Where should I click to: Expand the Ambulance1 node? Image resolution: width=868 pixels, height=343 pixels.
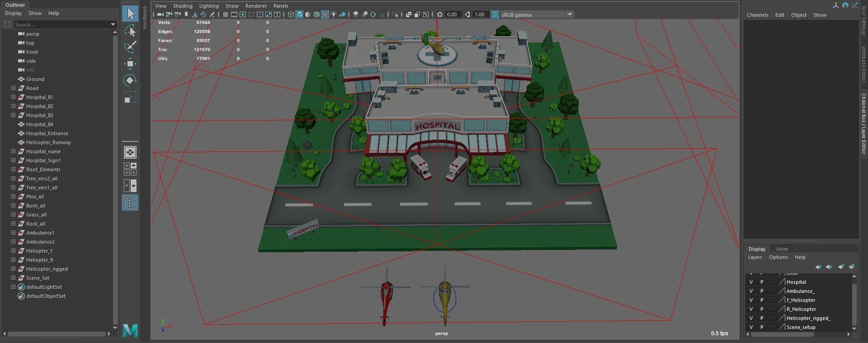(13, 233)
